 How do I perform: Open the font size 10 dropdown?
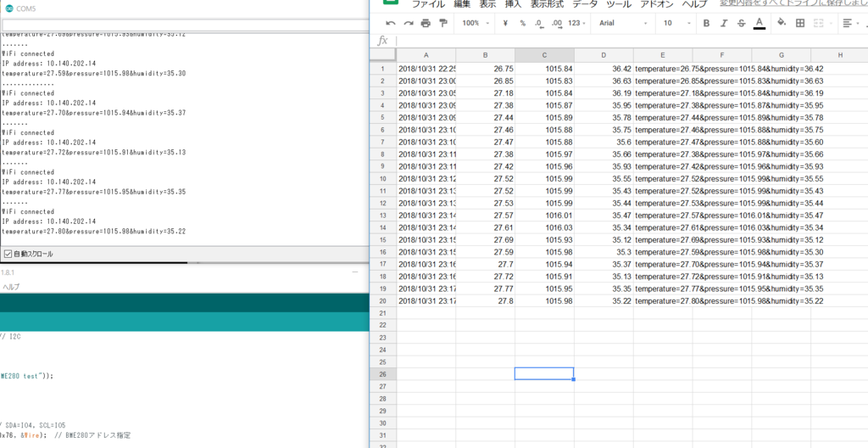[677, 23]
